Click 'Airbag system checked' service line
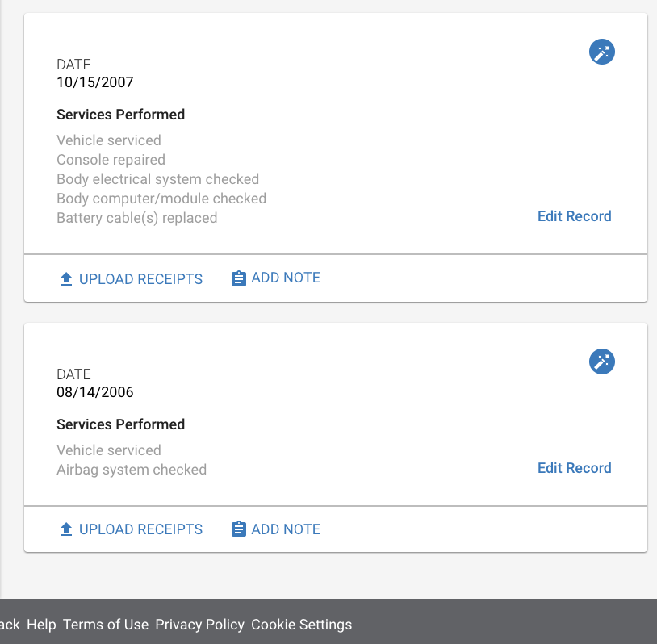This screenshot has height=644, width=657. click(132, 470)
